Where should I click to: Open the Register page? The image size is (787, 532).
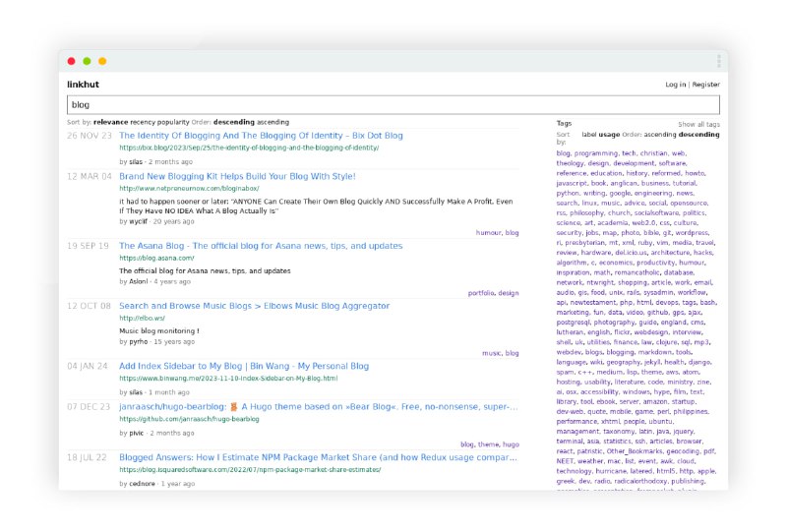[706, 85]
